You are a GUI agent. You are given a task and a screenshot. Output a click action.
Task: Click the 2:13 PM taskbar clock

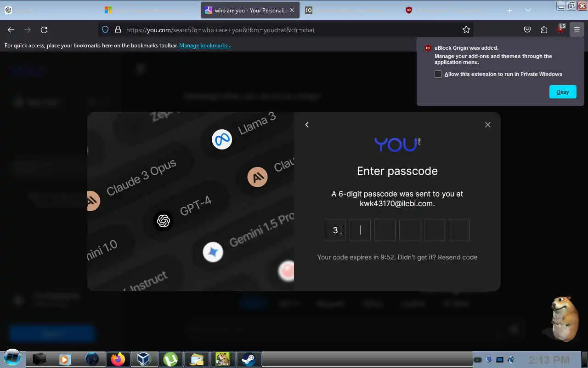(548, 360)
